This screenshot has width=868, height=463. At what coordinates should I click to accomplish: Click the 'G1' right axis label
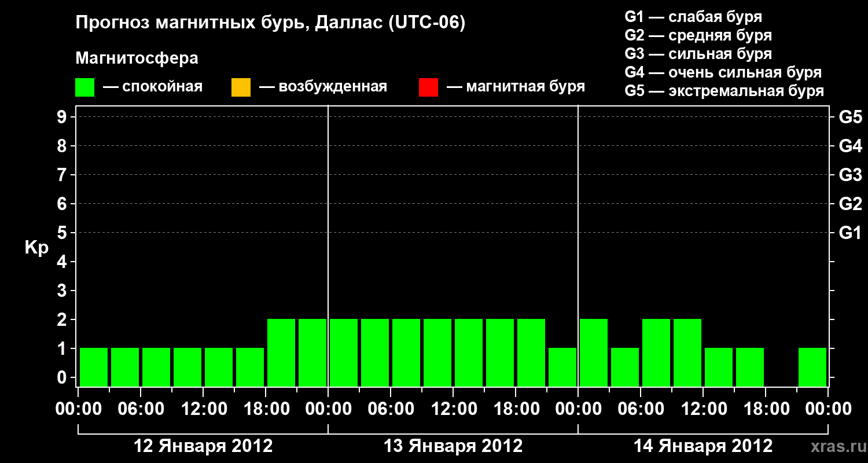tap(850, 233)
